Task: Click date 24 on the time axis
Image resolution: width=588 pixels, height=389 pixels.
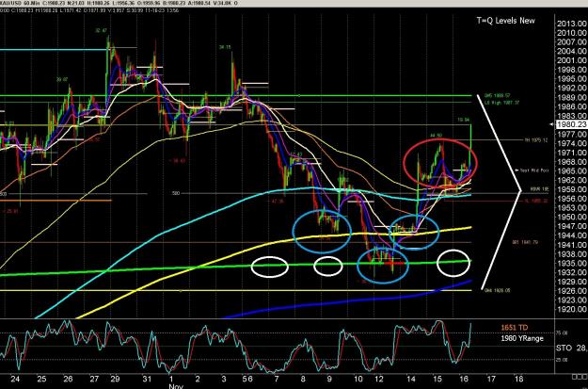Action: (17, 379)
